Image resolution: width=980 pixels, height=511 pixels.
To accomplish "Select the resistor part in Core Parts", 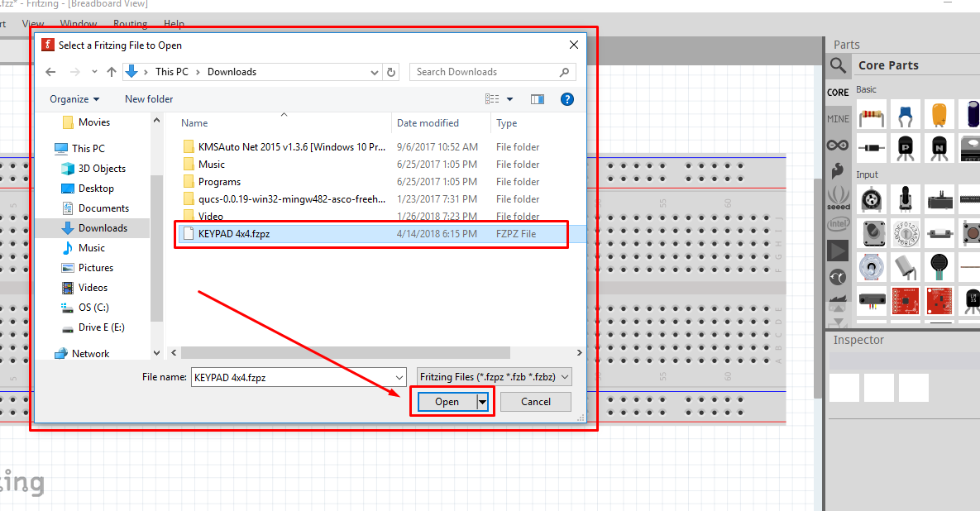I will 872,115.
